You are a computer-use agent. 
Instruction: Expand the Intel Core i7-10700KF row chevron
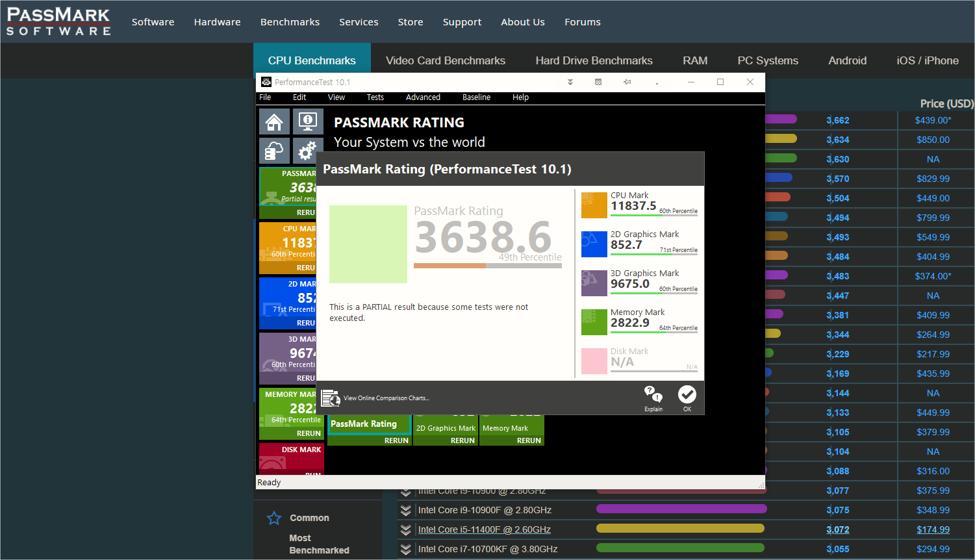pos(406,549)
